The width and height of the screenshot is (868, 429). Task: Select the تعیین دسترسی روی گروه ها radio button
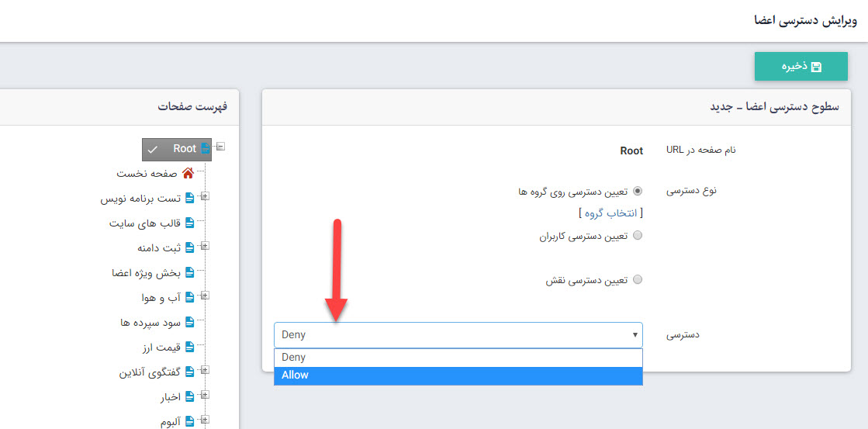[638, 191]
